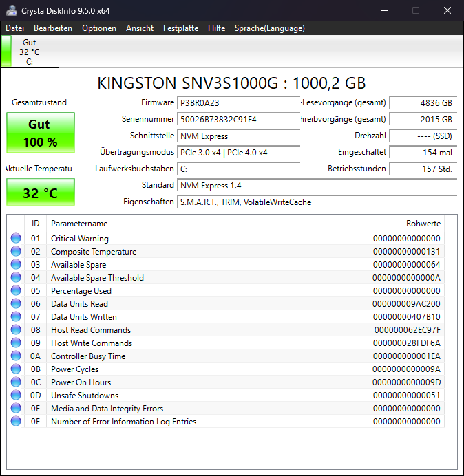Viewport: 464px width, 476px height.
Task: Click the Rohwerte column header
Action: click(397, 224)
